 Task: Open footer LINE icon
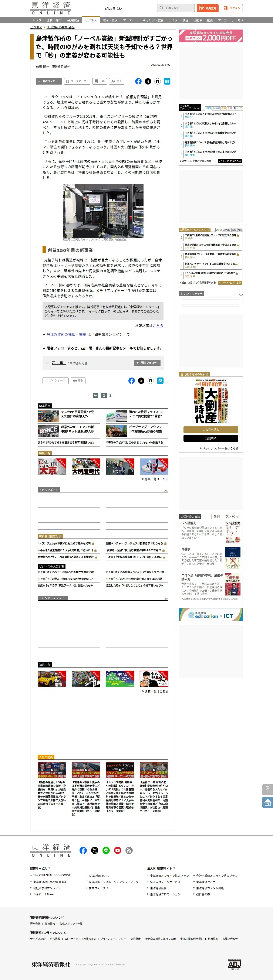106,850
